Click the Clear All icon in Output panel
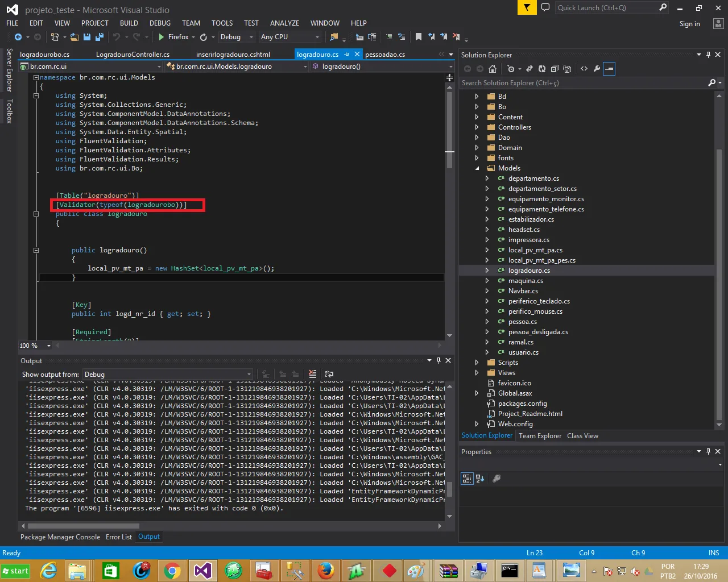The image size is (728, 582). 312,374
